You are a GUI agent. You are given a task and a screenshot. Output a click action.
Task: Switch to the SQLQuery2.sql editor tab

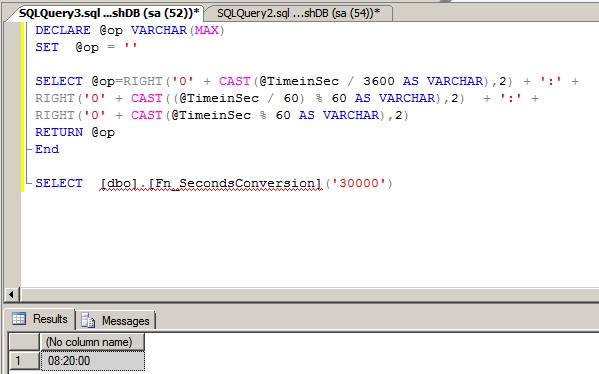click(x=298, y=13)
